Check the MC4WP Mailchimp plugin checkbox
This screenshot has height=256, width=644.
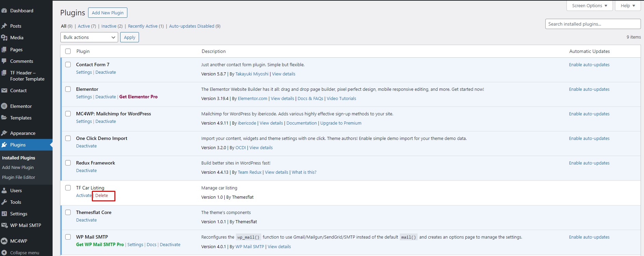[x=68, y=114]
